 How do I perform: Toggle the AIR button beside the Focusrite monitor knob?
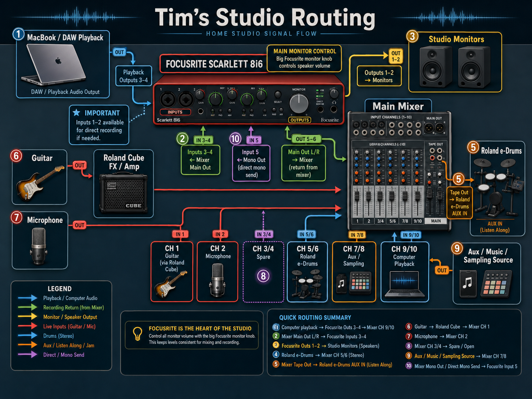[x=281, y=110]
